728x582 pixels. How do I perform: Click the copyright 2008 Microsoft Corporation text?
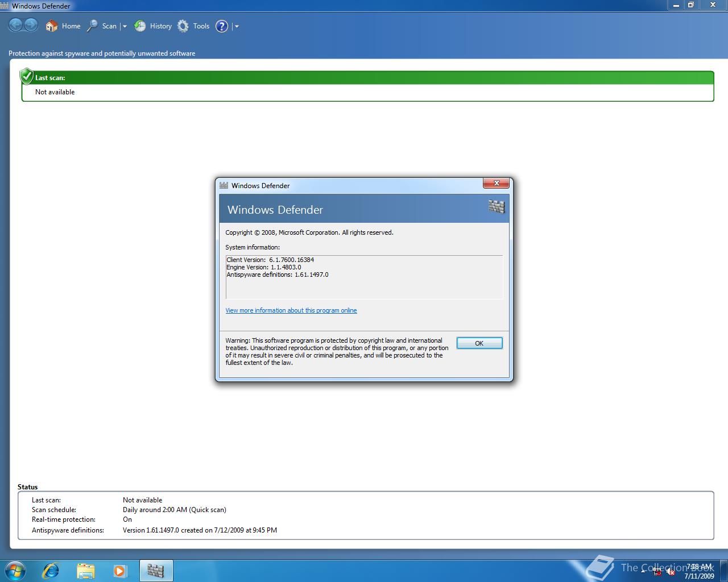coord(309,232)
